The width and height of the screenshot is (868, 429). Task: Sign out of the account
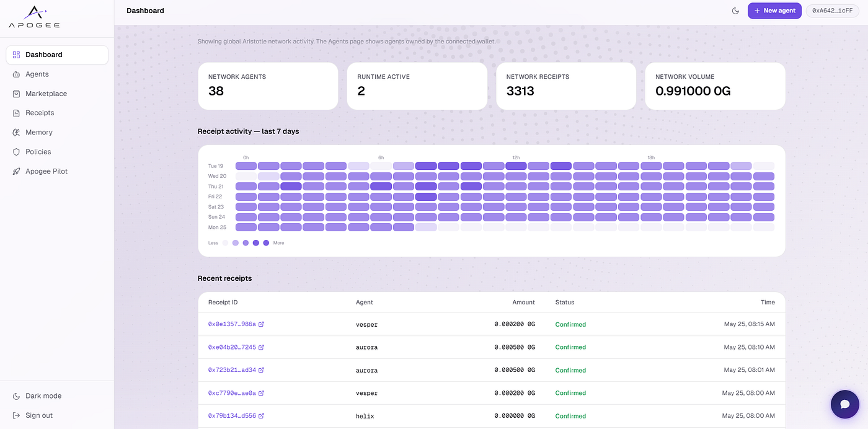coord(57,415)
